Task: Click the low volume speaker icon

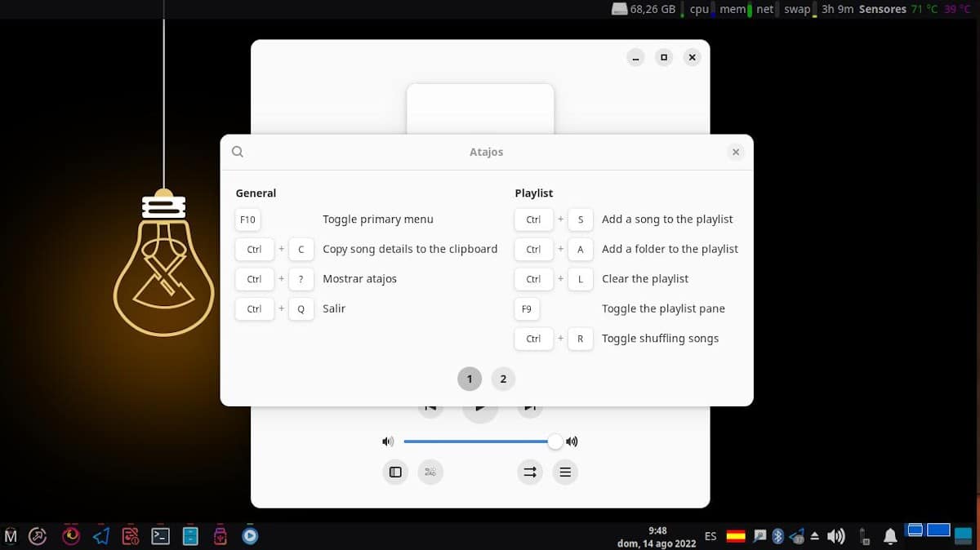Action: point(388,441)
